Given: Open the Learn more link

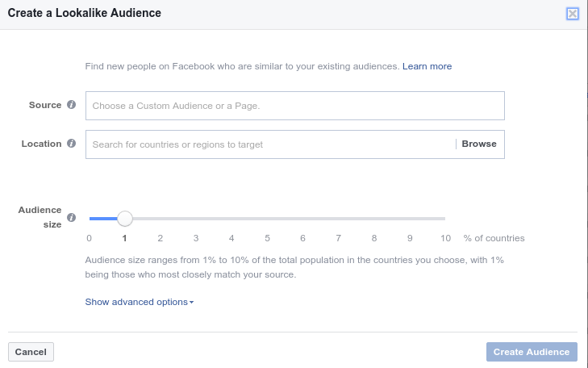Looking at the screenshot, I should (x=427, y=66).
